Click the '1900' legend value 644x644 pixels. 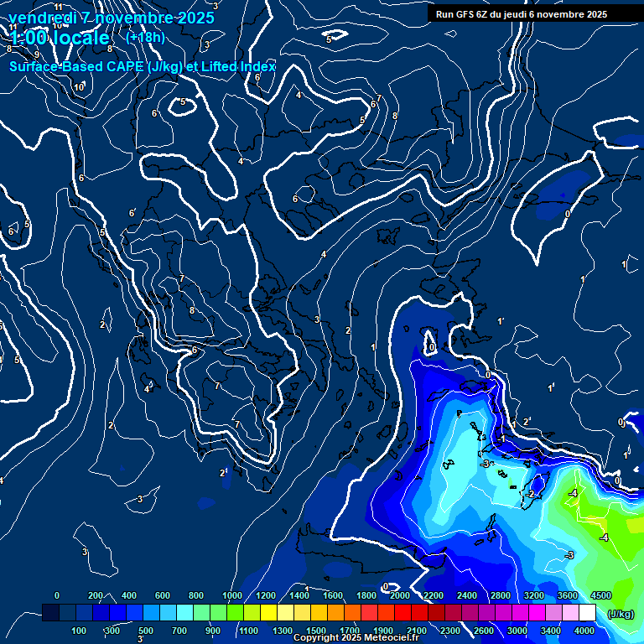382,631
